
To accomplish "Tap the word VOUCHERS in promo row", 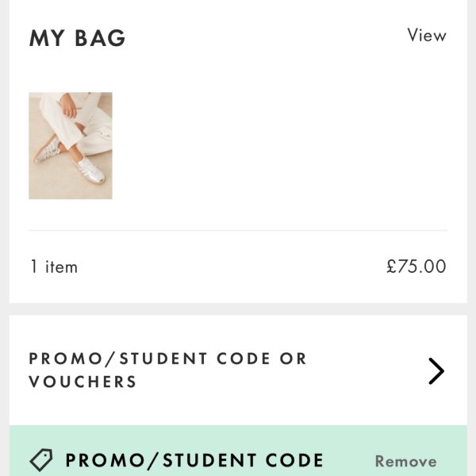I will pyautogui.click(x=83, y=382).
